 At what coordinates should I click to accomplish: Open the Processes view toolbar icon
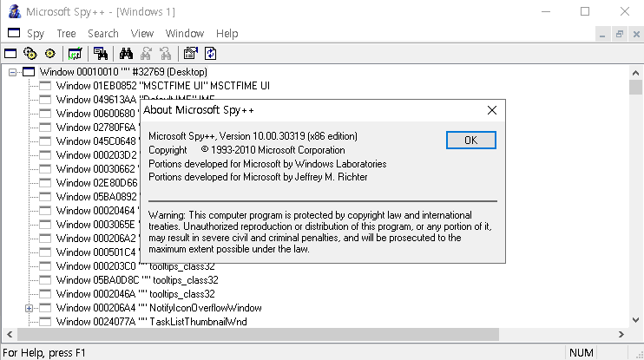(x=30, y=54)
